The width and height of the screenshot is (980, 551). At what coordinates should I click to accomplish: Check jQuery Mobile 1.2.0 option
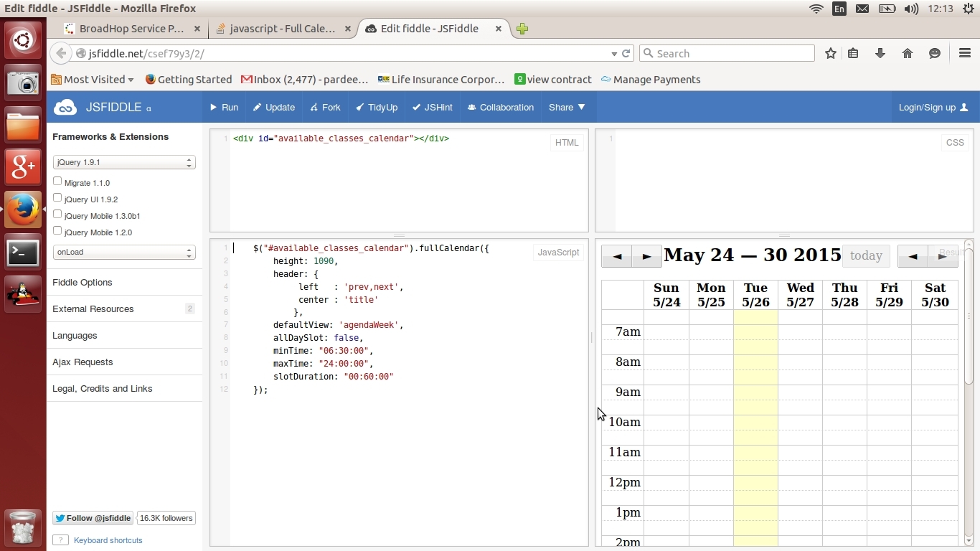pos(57,231)
